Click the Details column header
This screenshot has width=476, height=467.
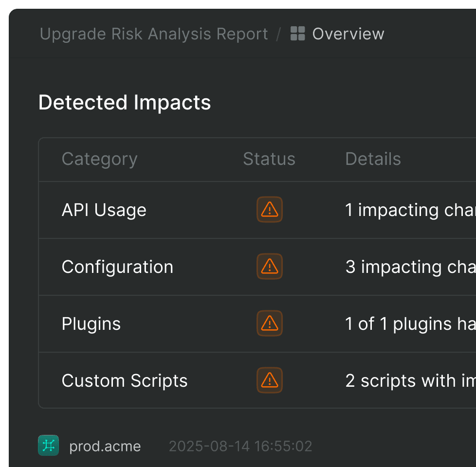(373, 159)
